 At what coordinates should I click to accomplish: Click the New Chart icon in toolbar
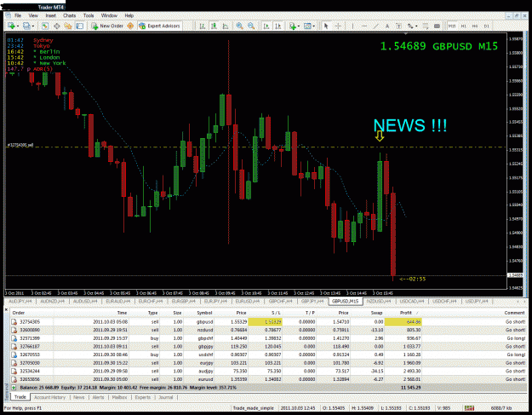[11, 26]
